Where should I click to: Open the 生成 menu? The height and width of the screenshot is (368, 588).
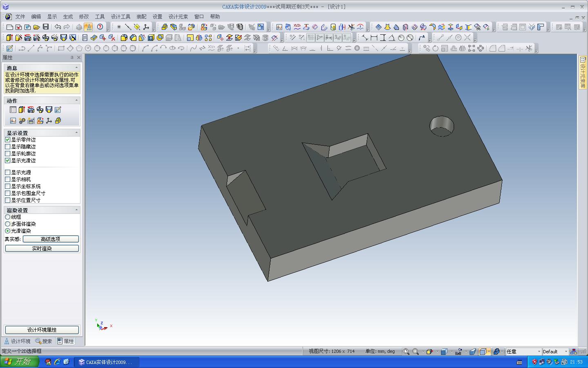(x=68, y=17)
